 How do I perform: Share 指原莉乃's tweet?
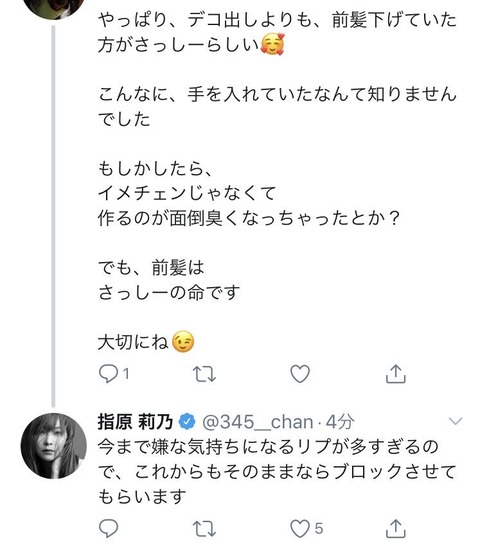tap(396, 528)
